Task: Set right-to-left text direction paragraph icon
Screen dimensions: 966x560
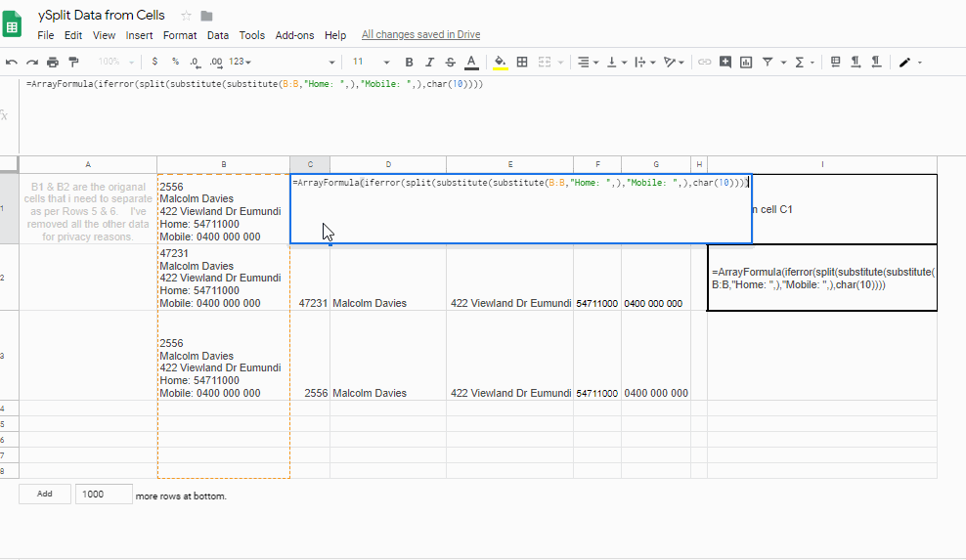Action: click(876, 62)
